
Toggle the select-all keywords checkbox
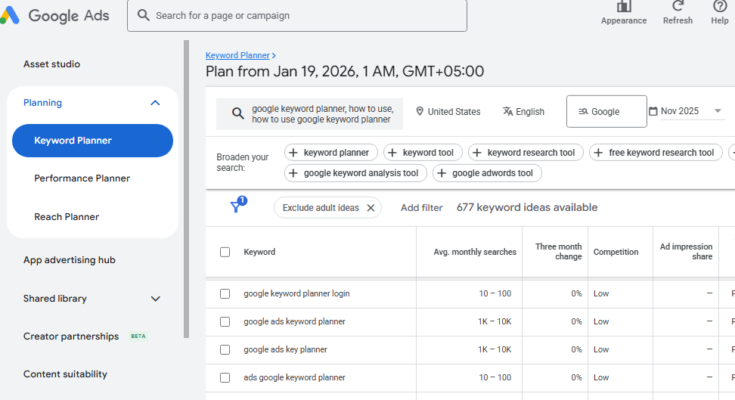tap(225, 252)
